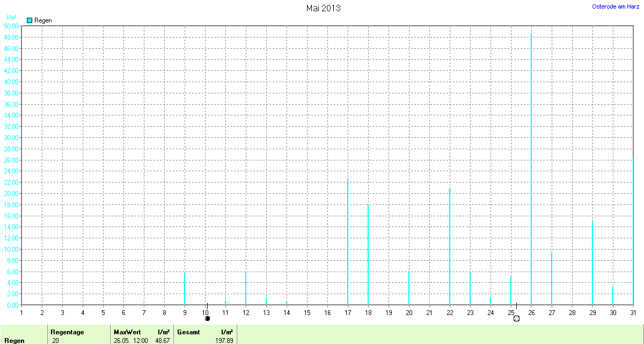Click the full moon icon below day 25

[x=516, y=318]
